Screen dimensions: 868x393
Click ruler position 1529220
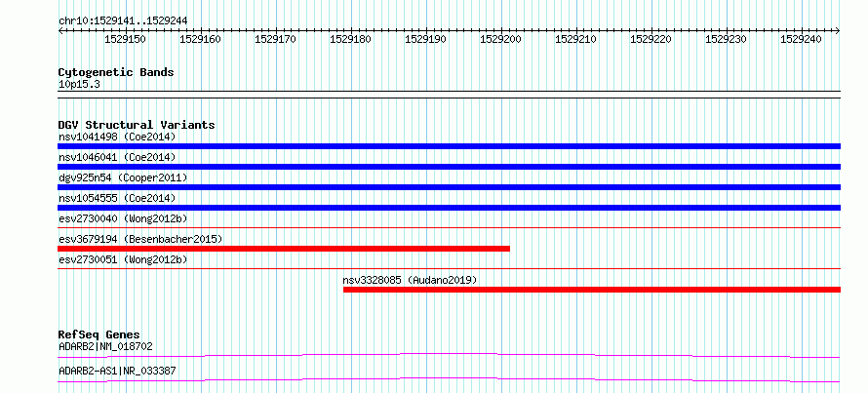(651, 39)
